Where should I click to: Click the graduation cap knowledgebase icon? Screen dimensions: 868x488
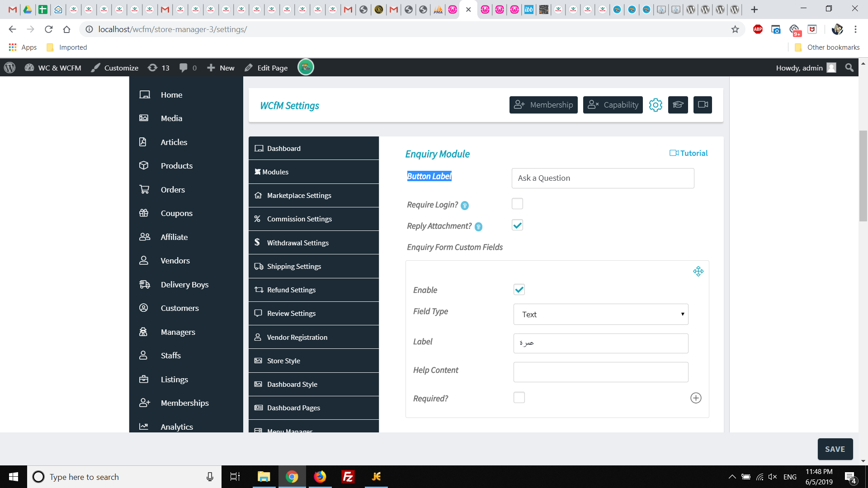coord(678,105)
